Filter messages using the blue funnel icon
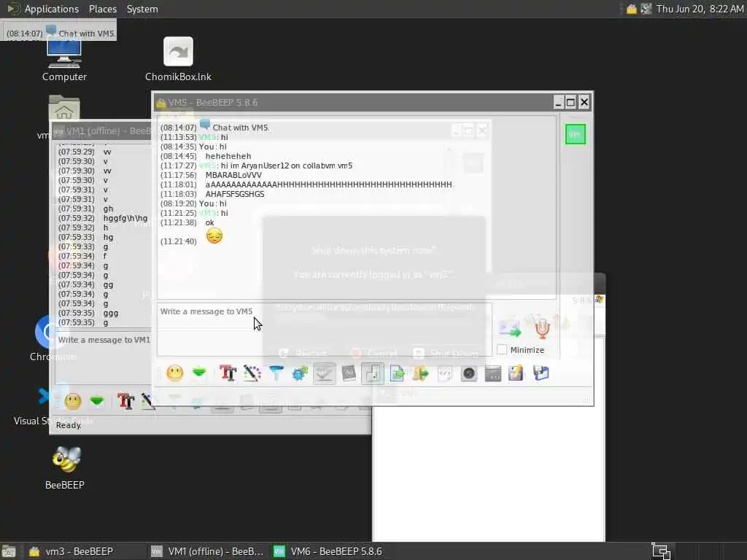Image resolution: width=747 pixels, height=560 pixels. click(x=276, y=373)
